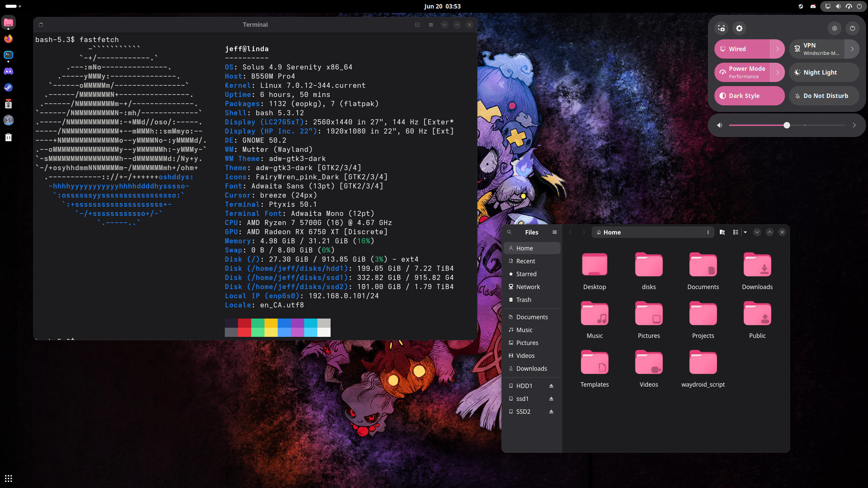Take a screenshot from quick settings
The image size is (868, 488).
tap(721, 28)
